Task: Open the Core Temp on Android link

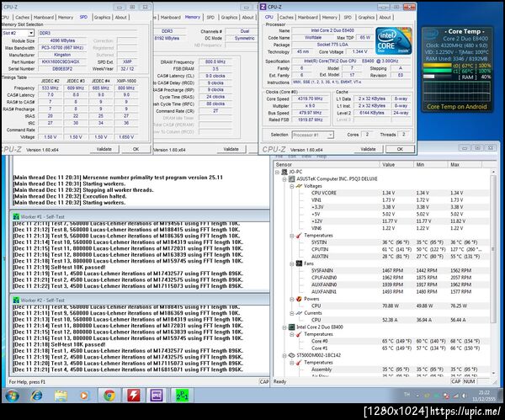Action: point(457,107)
